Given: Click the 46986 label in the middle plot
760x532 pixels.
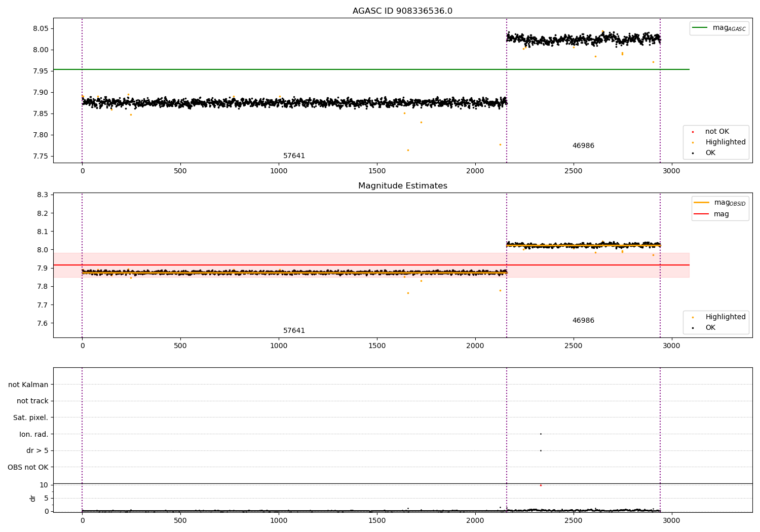Looking at the screenshot, I should pyautogui.click(x=583, y=321).
